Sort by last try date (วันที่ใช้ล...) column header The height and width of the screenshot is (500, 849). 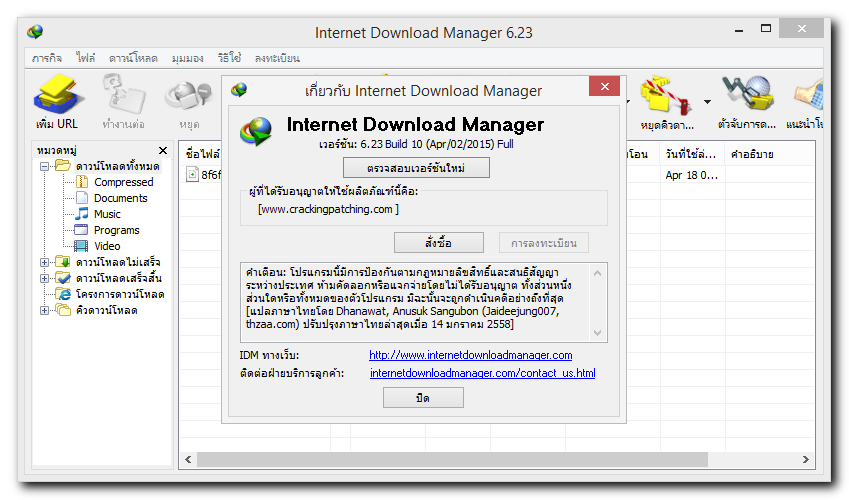coord(692,154)
